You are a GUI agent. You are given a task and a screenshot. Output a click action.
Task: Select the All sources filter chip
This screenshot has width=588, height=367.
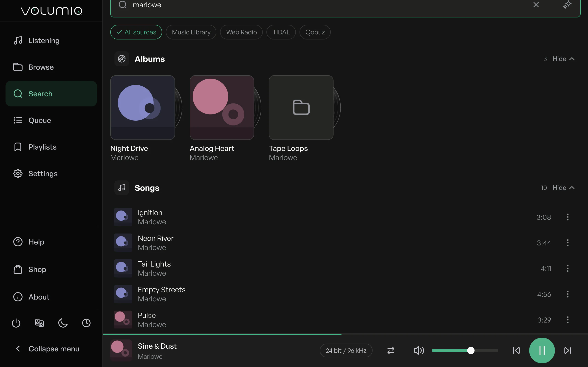click(x=136, y=32)
